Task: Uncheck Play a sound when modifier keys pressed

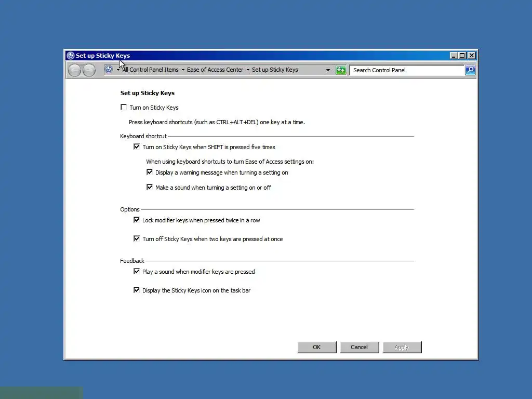Action: click(x=137, y=271)
